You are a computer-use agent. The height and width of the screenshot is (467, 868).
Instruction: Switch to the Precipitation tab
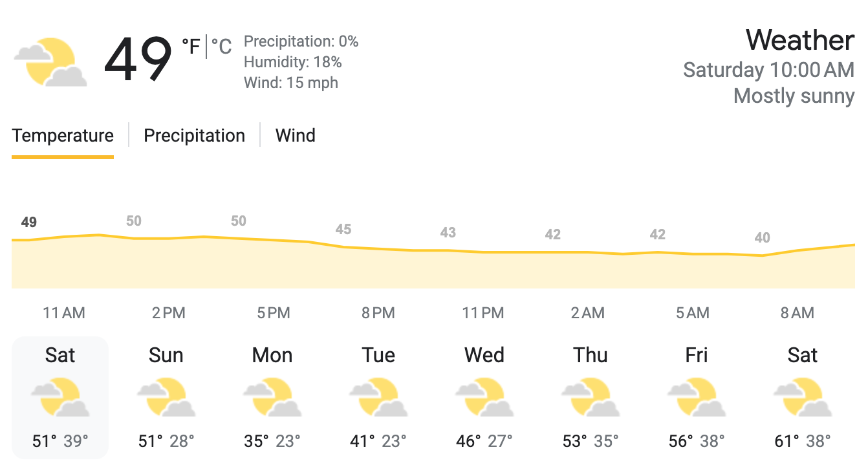tap(194, 136)
